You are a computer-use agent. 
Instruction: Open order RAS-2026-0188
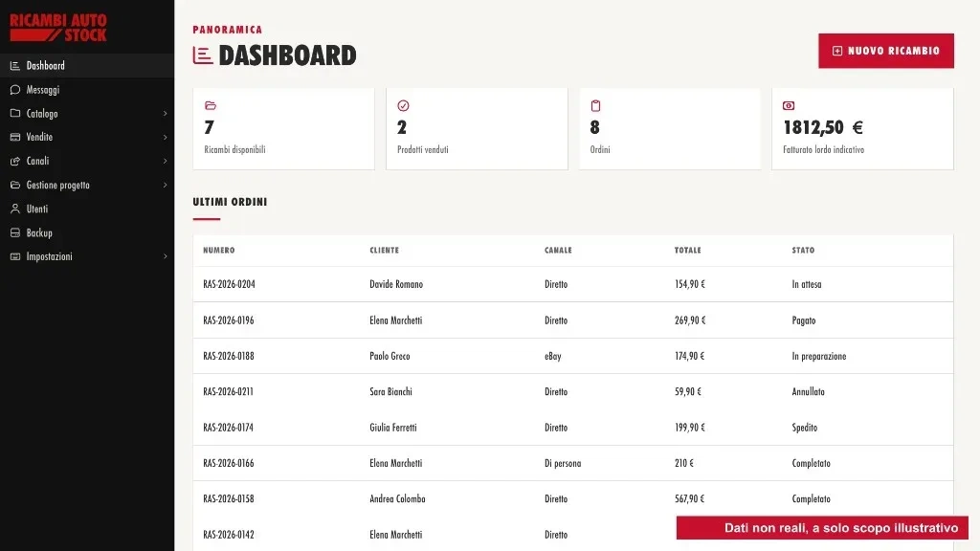pos(228,356)
